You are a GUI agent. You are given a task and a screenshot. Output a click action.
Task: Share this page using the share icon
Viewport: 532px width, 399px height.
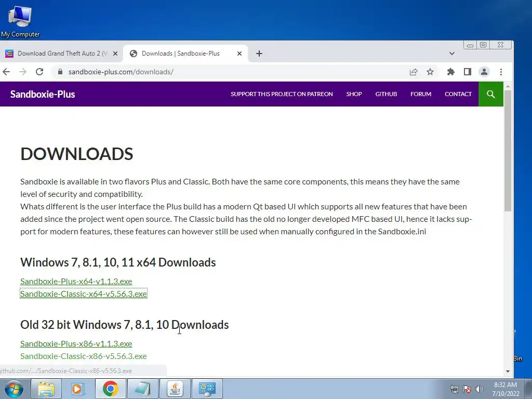413,72
